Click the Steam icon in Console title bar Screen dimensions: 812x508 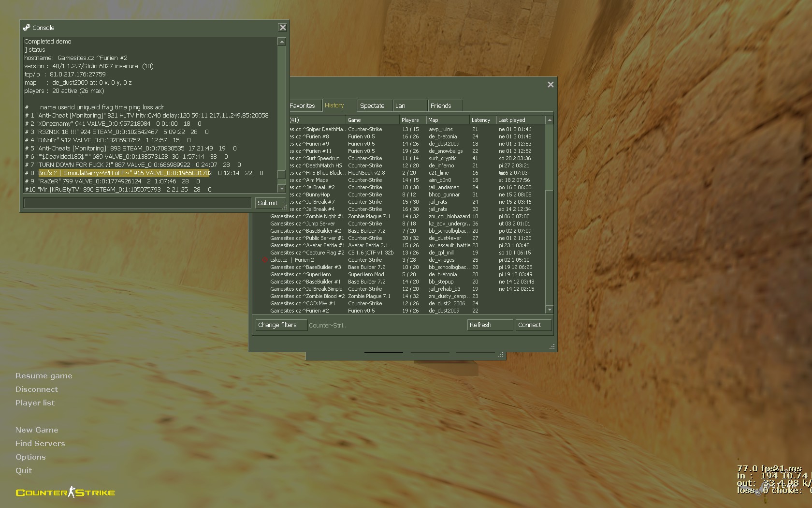(x=27, y=28)
